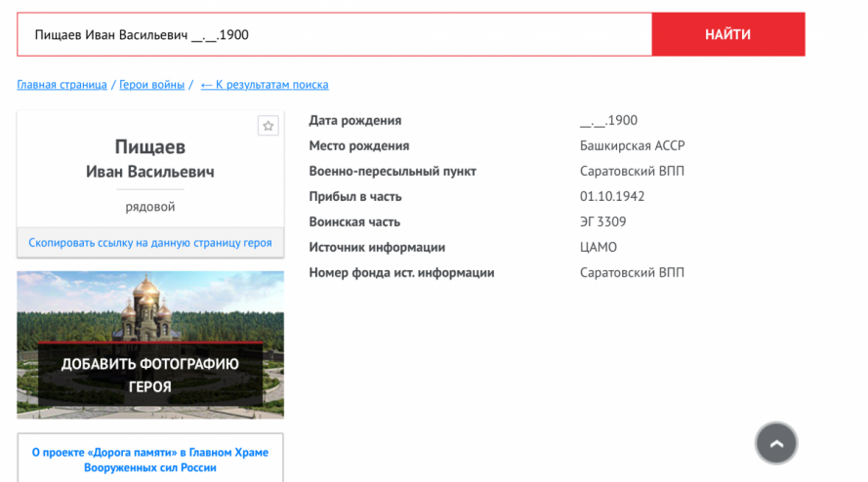Click the arrival date 01.10.1942
The image size is (868, 482).
[612, 197]
